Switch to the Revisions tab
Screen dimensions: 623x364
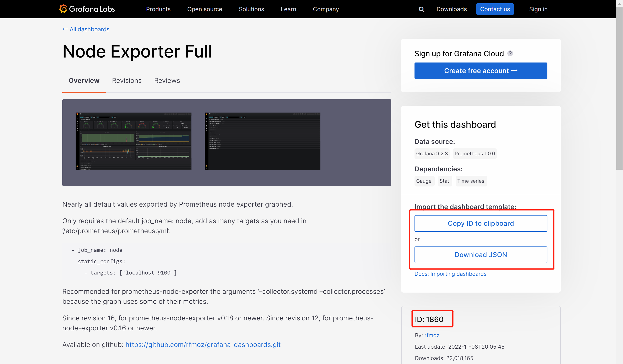tap(127, 81)
